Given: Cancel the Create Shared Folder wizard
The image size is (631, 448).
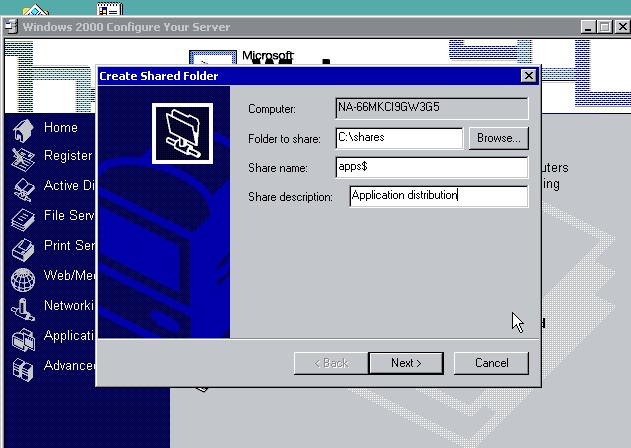Looking at the screenshot, I should 491,363.
